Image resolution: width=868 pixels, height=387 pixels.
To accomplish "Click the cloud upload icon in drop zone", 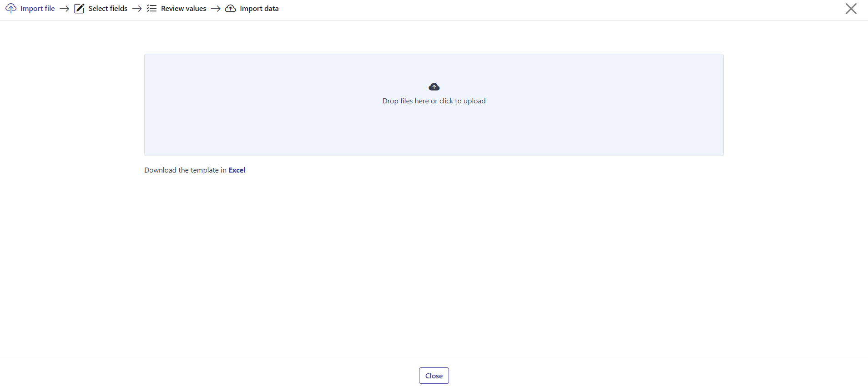I will pyautogui.click(x=434, y=87).
